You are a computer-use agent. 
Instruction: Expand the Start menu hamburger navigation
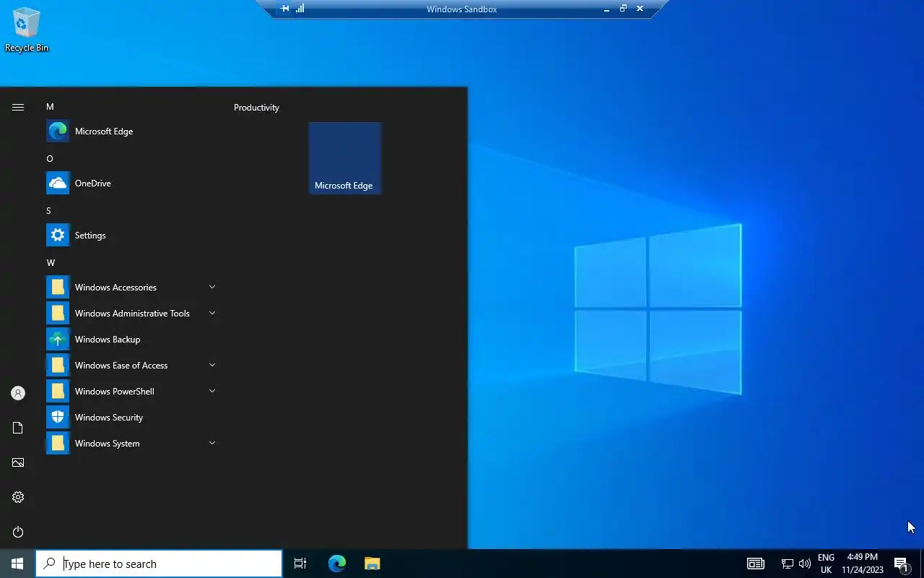tap(18, 107)
